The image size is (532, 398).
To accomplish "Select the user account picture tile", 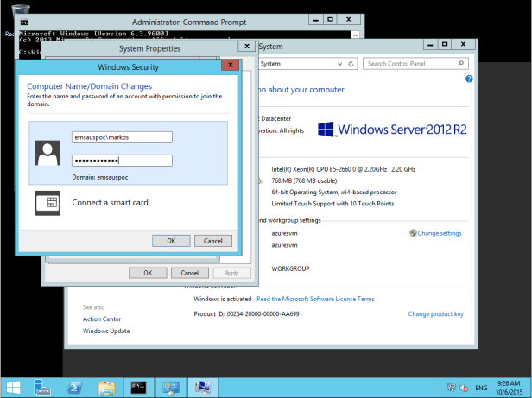I will coord(47,153).
